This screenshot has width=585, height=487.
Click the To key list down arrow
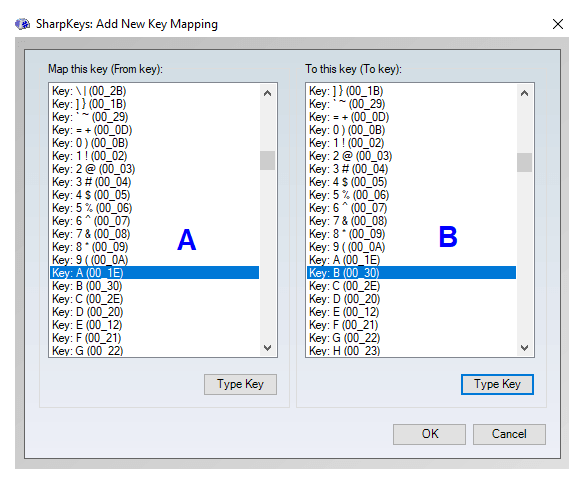point(524,348)
